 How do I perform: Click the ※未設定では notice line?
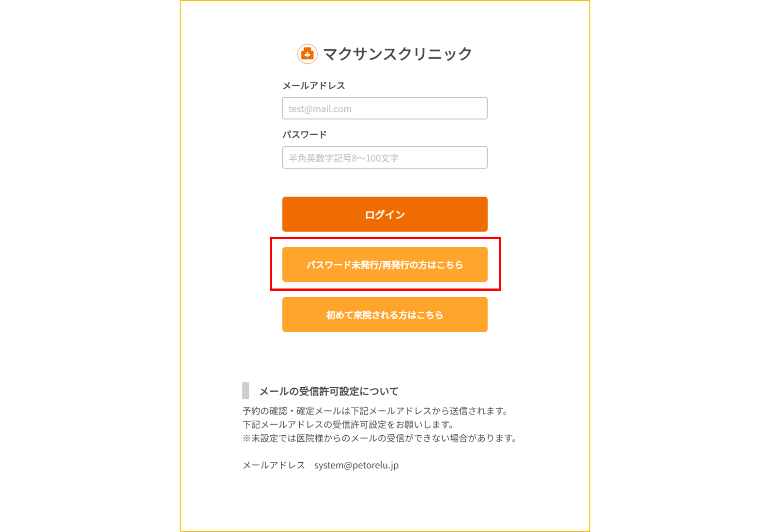(381, 438)
